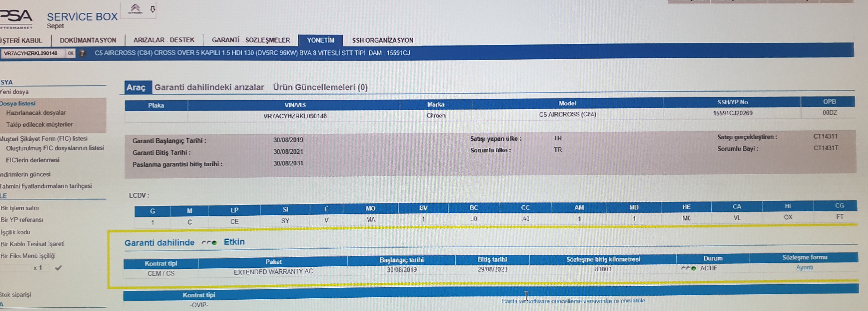Click OPB value 00DZ
This screenshot has width=868, height=311.
pos(830,113)
